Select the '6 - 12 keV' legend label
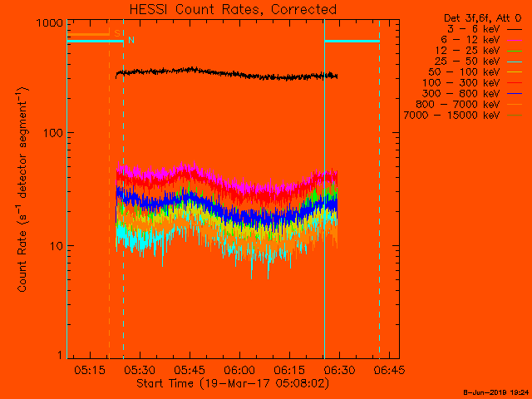 click(470, 40)
